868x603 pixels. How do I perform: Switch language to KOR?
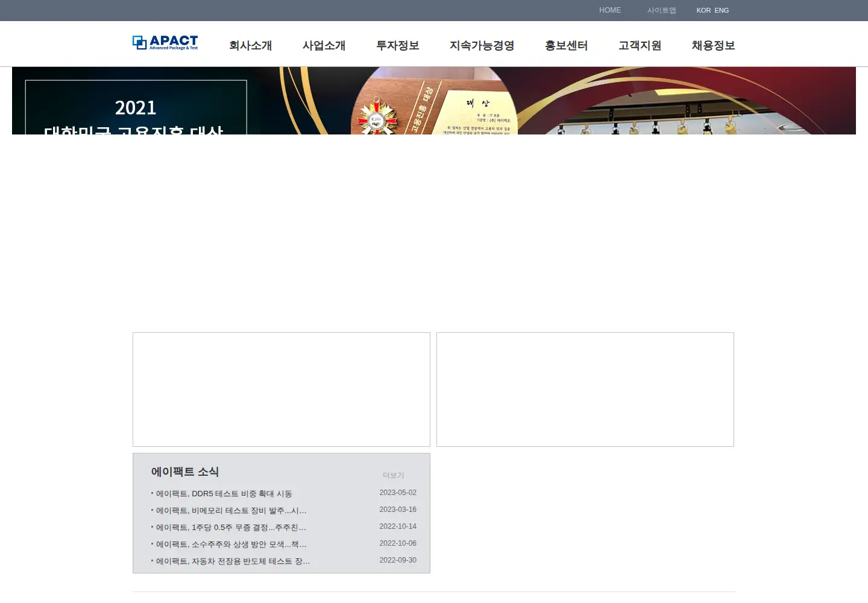point(703,10)
